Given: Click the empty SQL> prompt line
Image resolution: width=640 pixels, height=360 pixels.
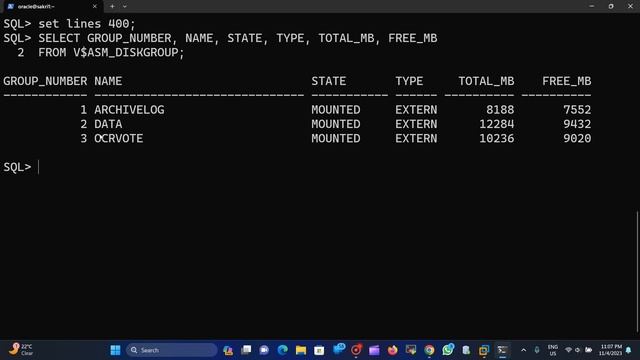Looking at the screenshot, I should point(20,167).
